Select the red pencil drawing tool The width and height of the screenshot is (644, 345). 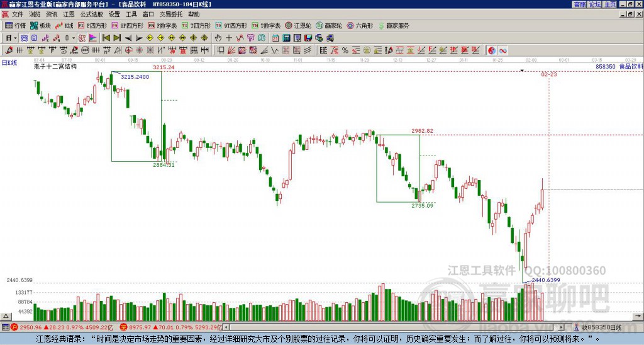click(9, 50)
